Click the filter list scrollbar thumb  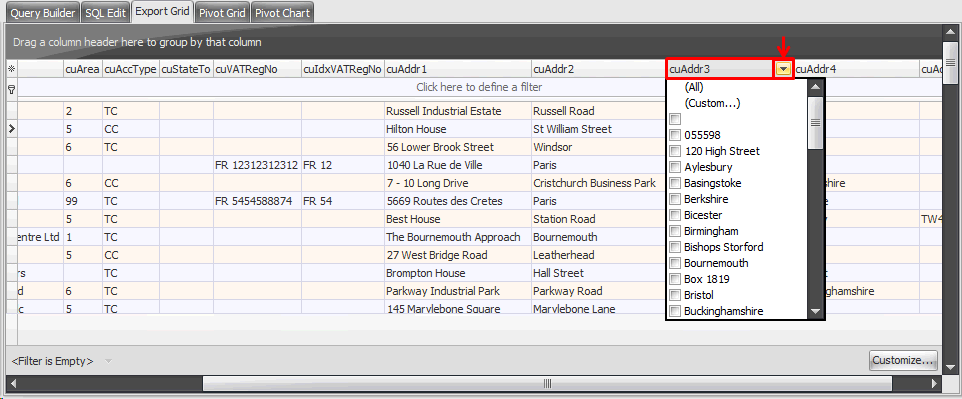point(815,122)
